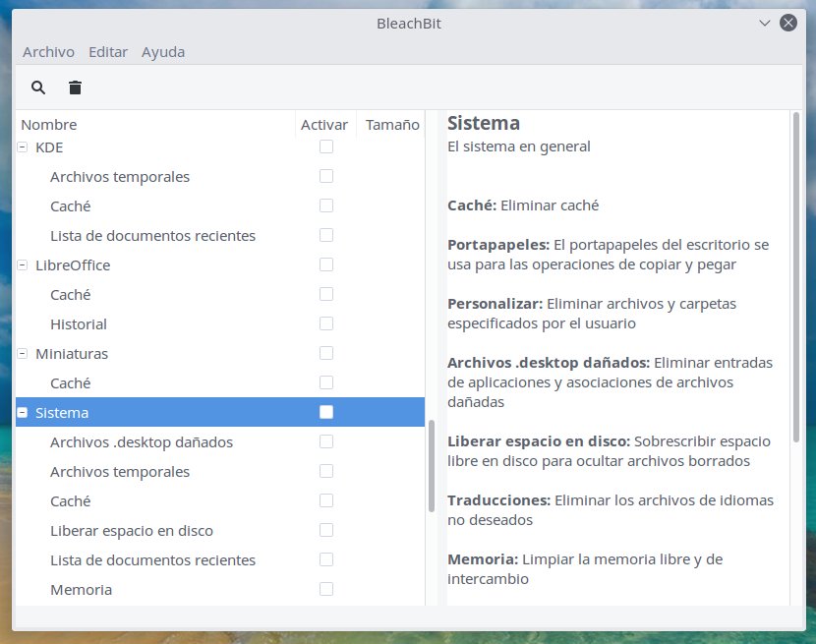Enable Liberar espacio en disco checkbox
Image resolution: width=816 pixels, height=644 pixels.
(326, 530)
